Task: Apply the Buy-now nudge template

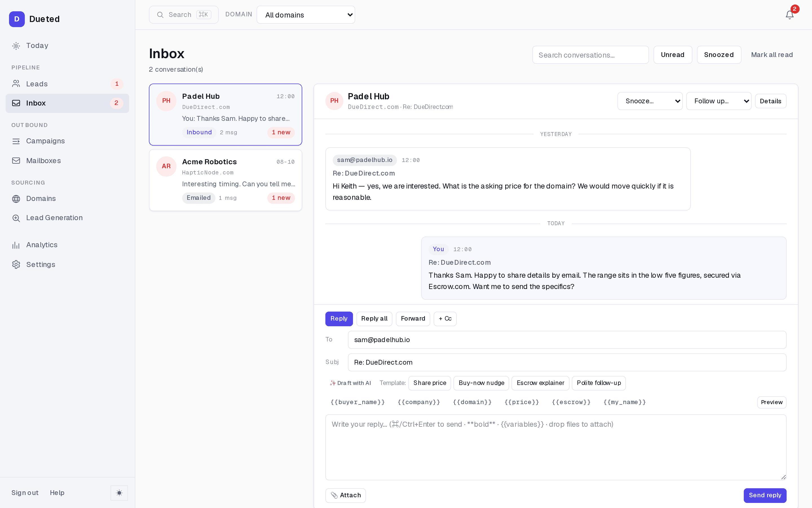Action: [481, 383]
